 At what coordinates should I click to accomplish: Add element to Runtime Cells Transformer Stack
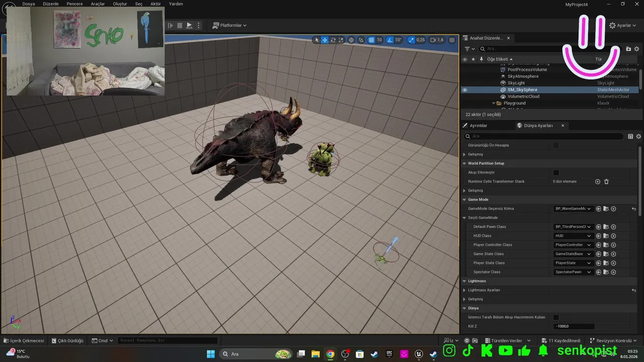(598, 182)
